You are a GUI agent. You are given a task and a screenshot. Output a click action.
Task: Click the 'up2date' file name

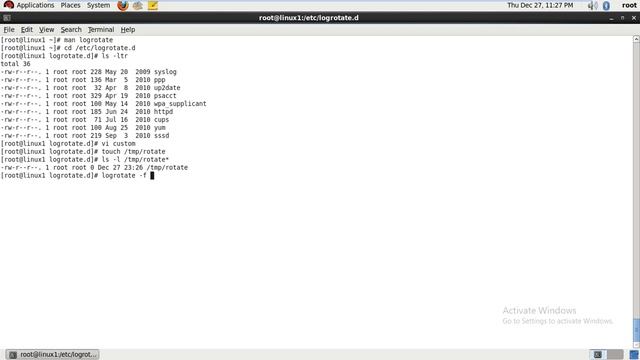(x=167, y=88)
